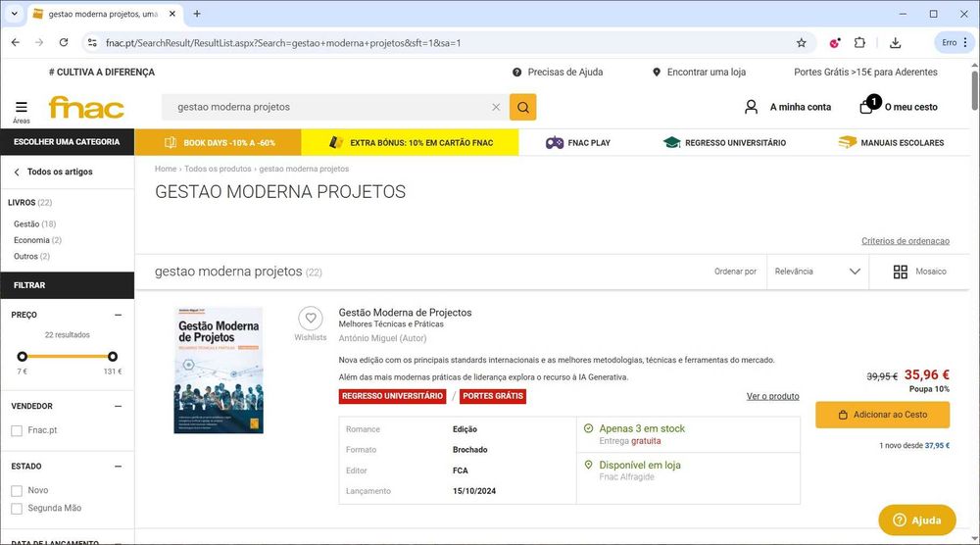The width and height of the screenshot is (980, 545).
Task: Select the Gestão (18) category
Action: point(35,223)
